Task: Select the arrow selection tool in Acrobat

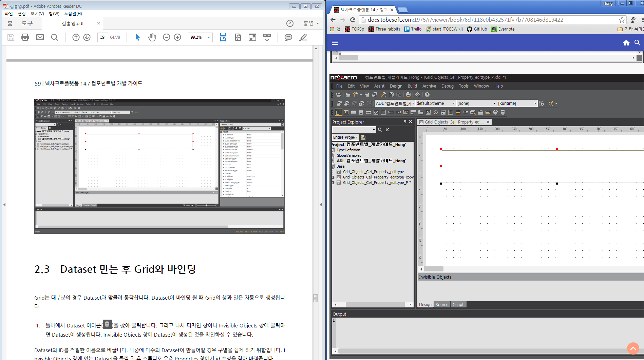Action: click(137, 37)
